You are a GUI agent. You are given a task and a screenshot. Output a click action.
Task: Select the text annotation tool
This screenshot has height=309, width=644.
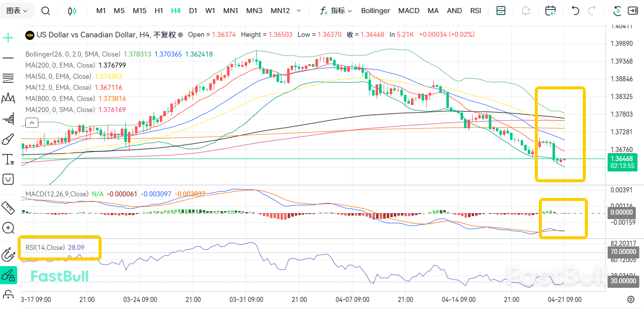tap(8, 159)
